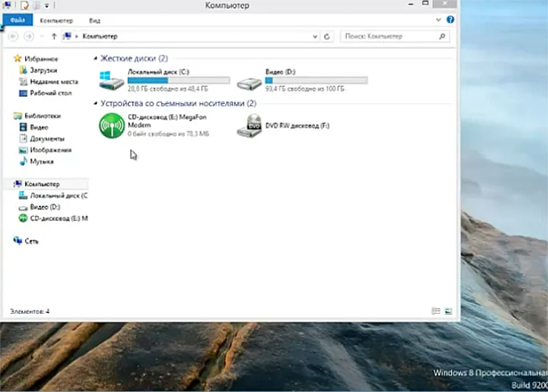The width and height of the screenshot is (548, 392).
Task: Click 0 байт свободно из 78,3 МБ text
Action: 168,134
